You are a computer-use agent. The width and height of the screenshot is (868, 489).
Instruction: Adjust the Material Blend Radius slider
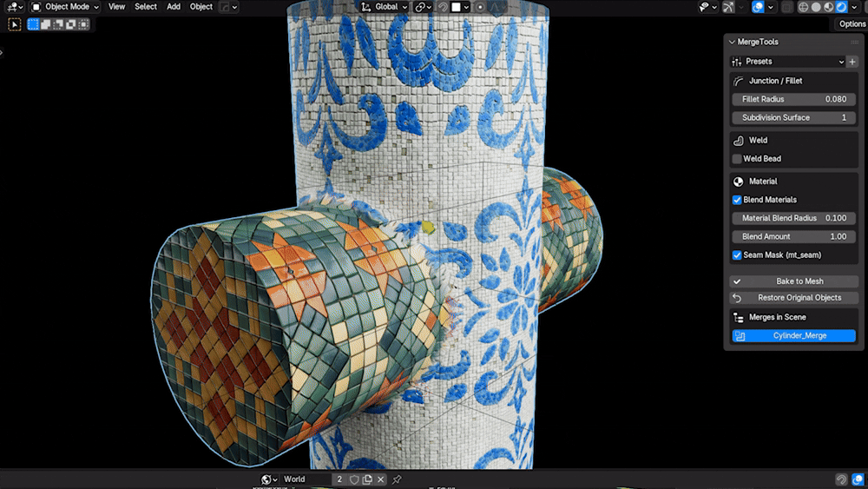click(794, 218)
